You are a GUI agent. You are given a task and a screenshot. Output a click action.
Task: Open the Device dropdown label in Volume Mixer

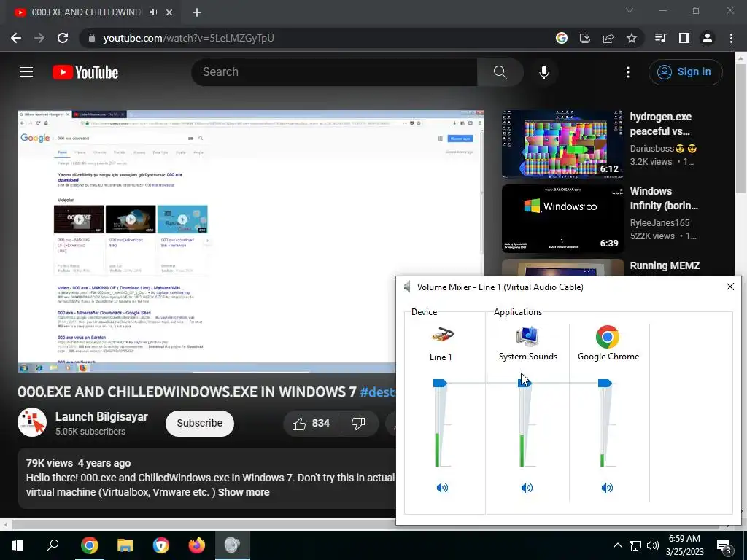(x=424, y=312)
